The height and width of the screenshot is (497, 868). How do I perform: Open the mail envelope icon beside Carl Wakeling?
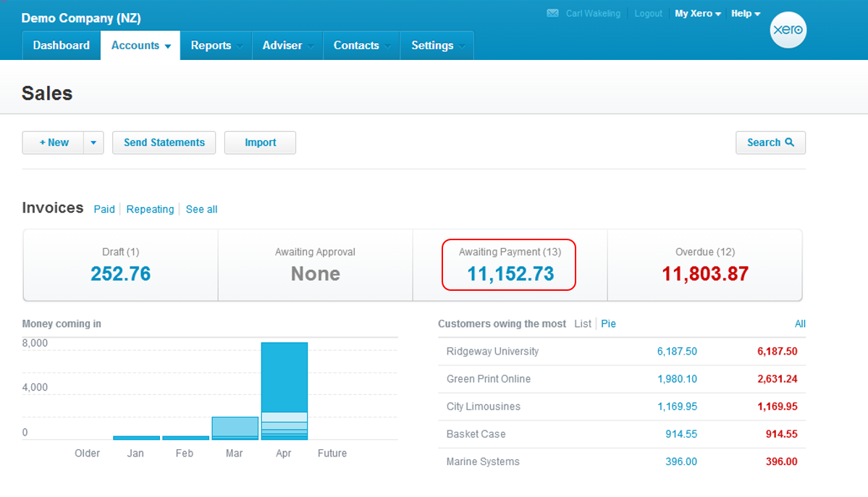coord(552,13)
